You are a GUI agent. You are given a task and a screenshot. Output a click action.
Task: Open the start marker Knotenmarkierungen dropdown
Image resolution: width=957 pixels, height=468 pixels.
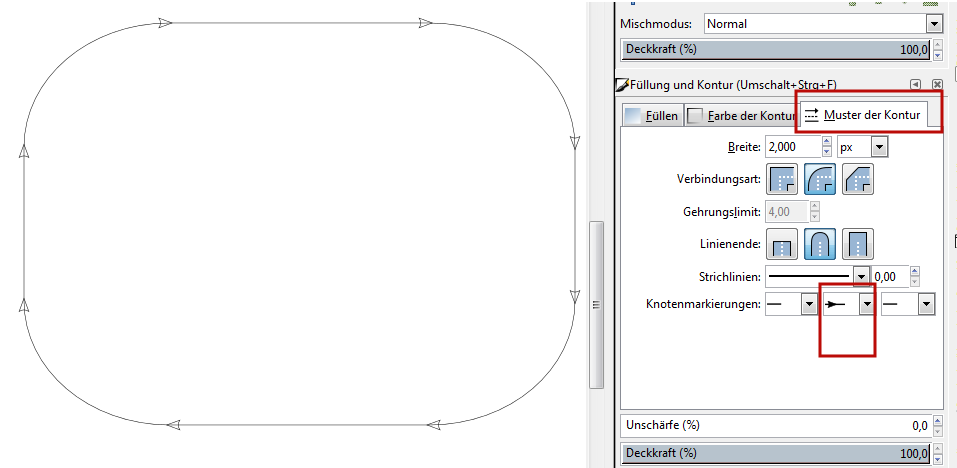[791, 304]
